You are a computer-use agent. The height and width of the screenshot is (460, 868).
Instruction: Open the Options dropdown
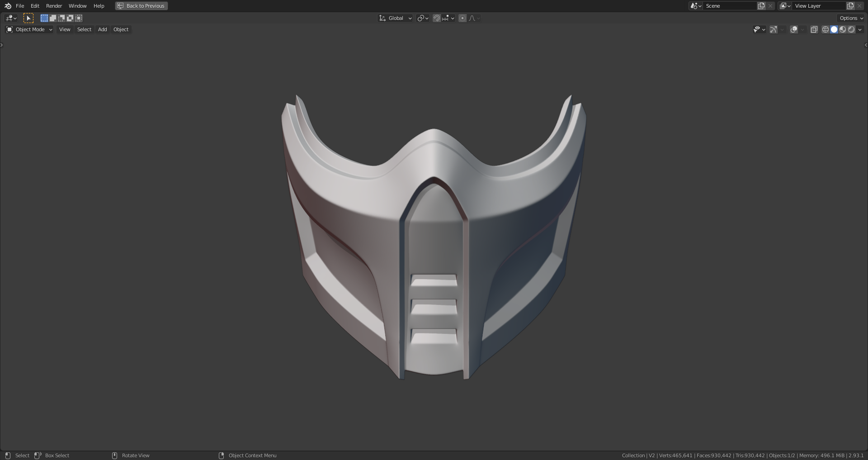[851, 18]
